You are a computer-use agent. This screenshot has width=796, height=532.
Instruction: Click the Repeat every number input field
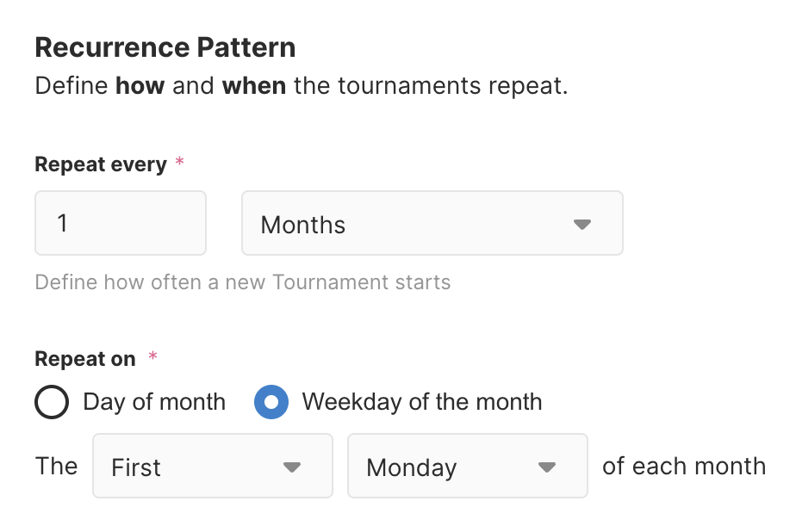120,224
